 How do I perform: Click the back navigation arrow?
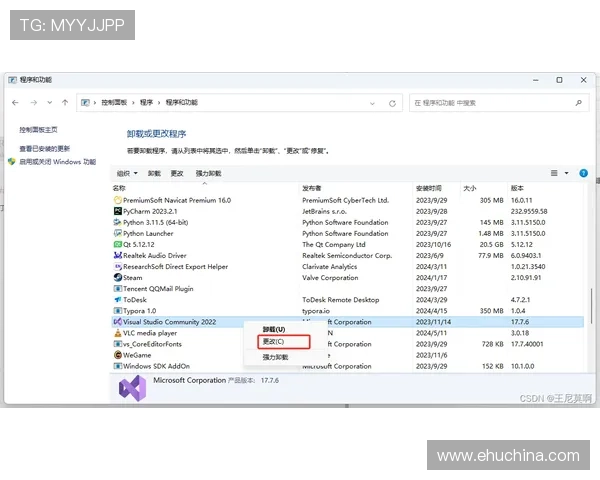click(15, 103)
